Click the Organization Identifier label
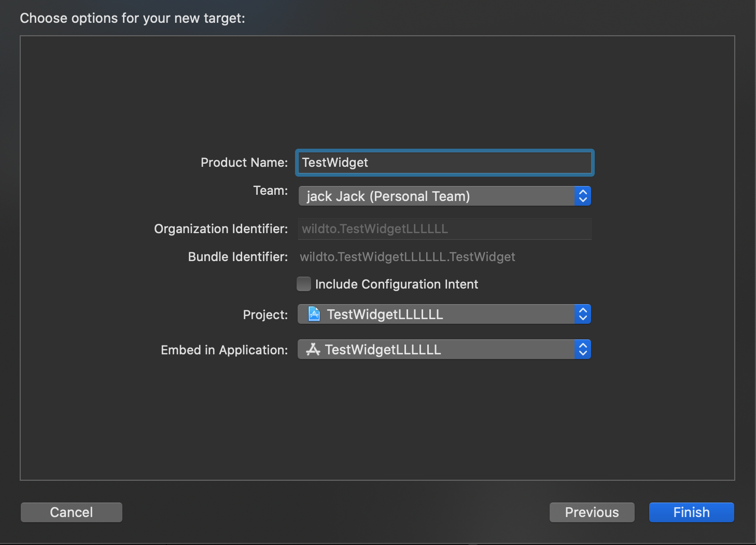The width and height of the screenshot is (756, 545). (x=221, y=229)
